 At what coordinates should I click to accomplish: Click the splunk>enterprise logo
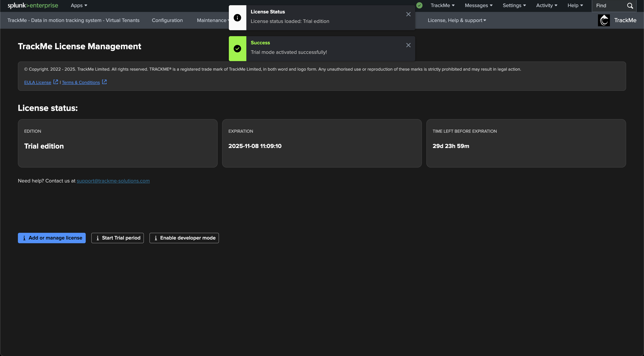tap(33, 6)
